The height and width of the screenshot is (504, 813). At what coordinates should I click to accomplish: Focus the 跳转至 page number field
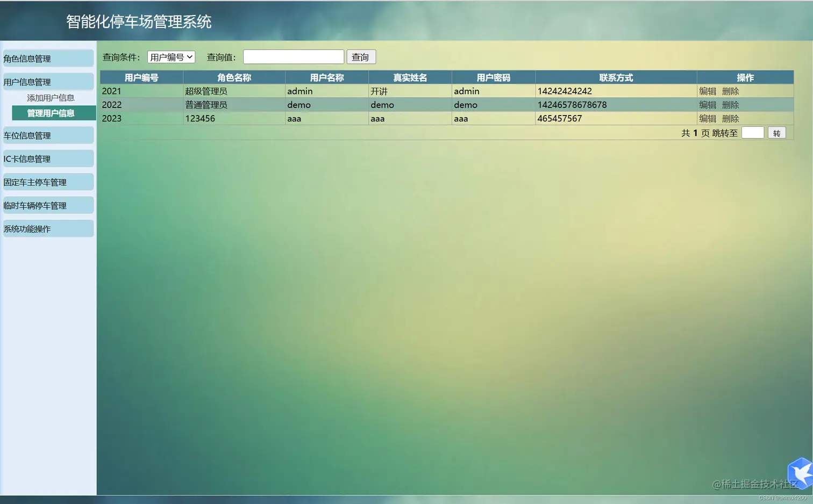pos(753,133)
